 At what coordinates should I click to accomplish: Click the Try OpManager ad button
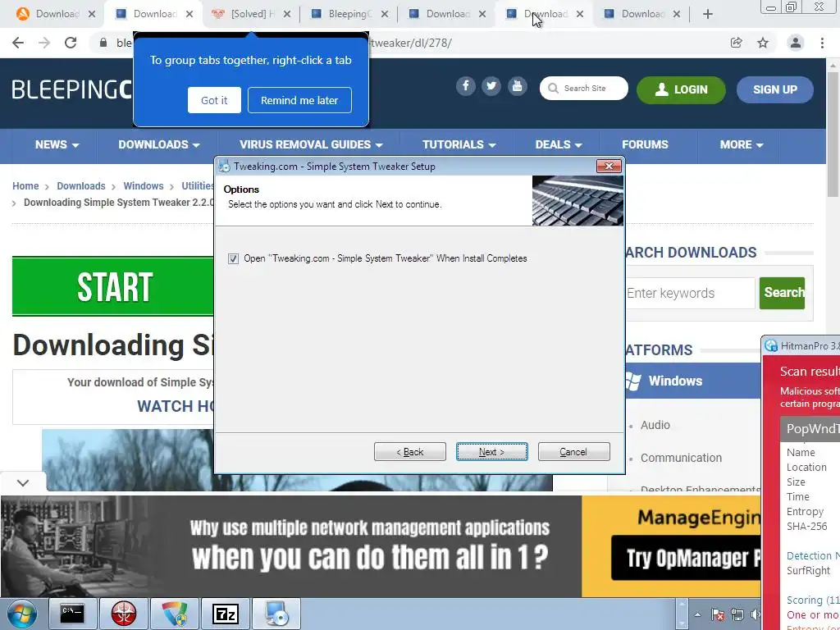coord(686,558)
